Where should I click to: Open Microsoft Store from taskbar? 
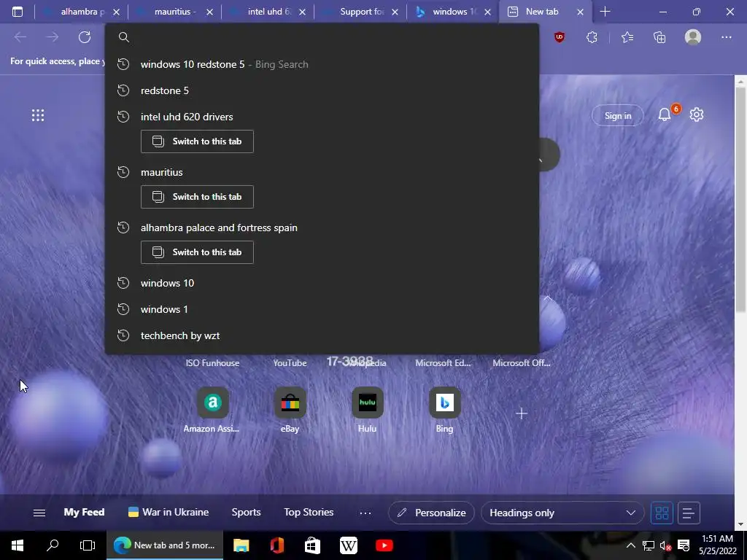pyautogui.click(x=312, y=545)
